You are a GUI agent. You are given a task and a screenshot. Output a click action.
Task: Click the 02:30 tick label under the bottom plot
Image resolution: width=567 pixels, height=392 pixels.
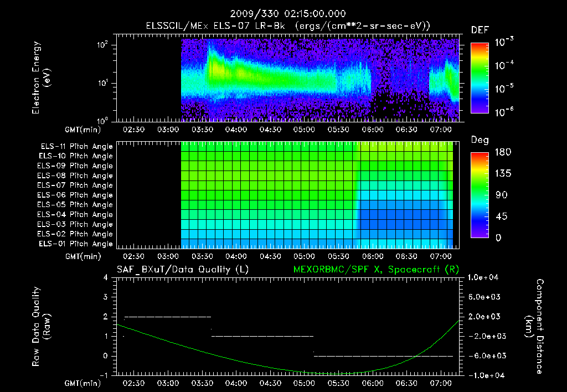[x=134, y=383]
